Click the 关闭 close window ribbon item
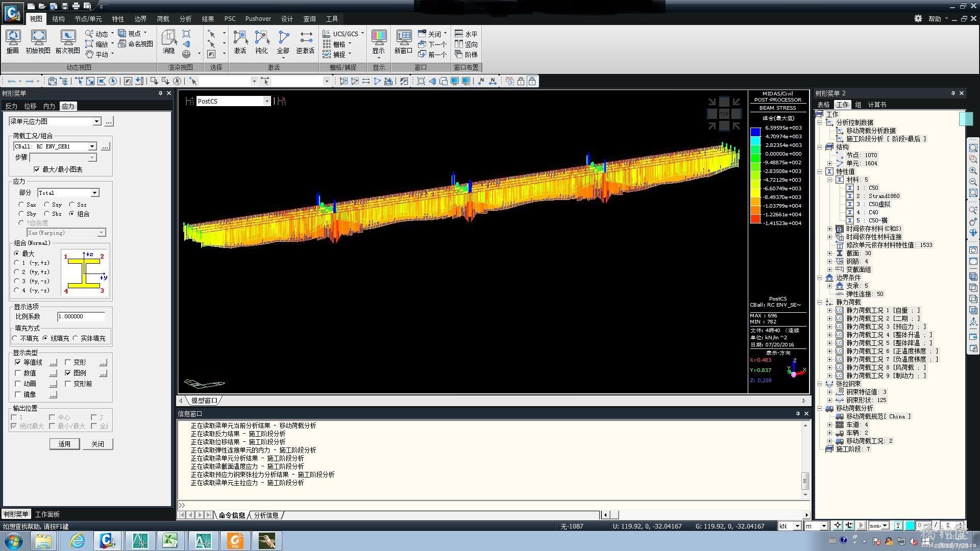The width and height of the screenshot is (980, 551). click(432, 34)
